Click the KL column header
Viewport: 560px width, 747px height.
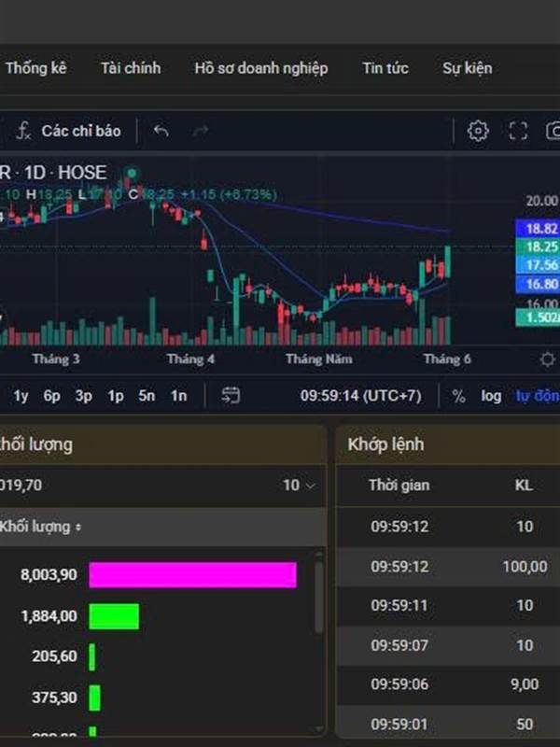tap(524, 486)
